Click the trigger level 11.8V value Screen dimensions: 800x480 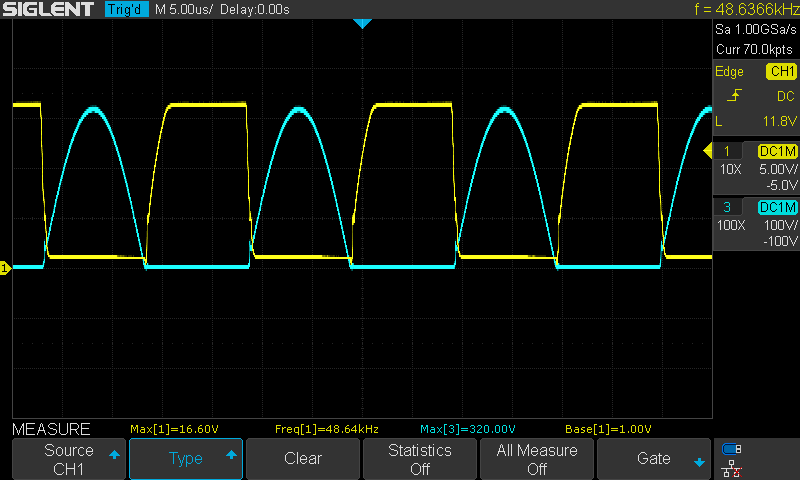(x=780, y=121)
